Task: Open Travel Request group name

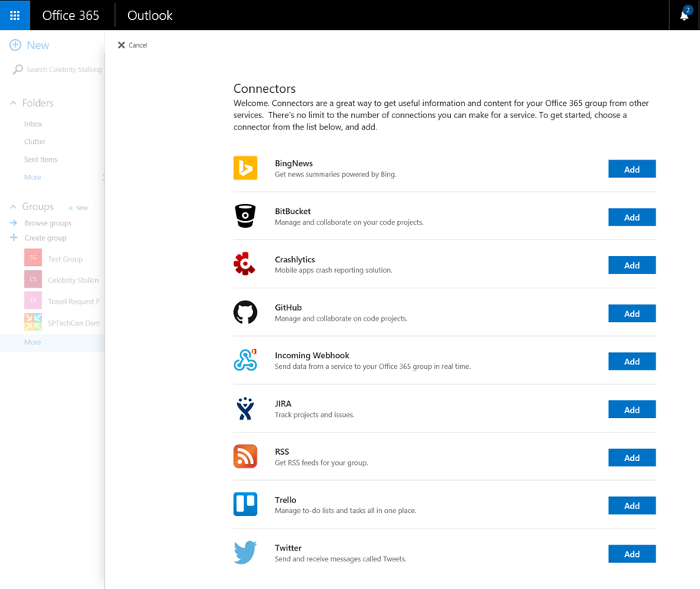Action: point(74,301)
